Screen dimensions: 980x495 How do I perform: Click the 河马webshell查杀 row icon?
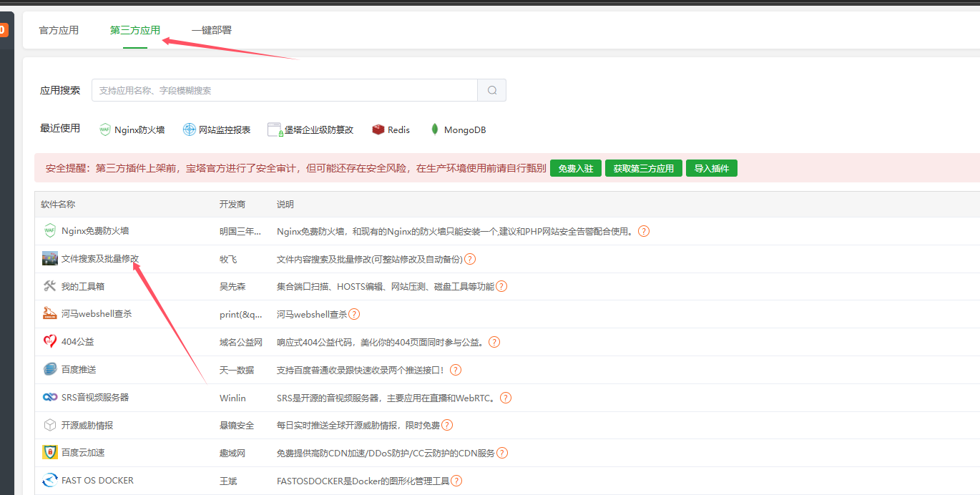[x=49, y=313]
